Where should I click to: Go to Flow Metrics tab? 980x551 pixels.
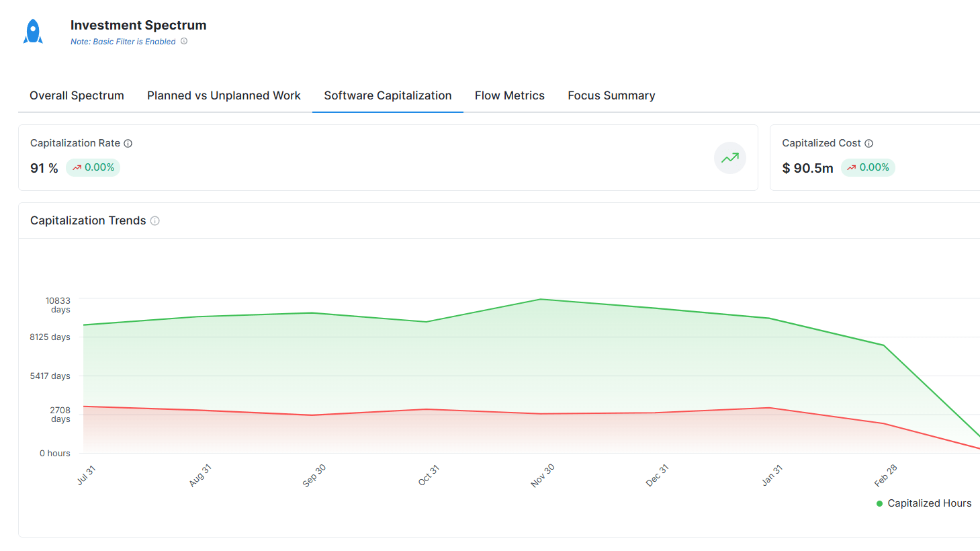tap(509, 95)
